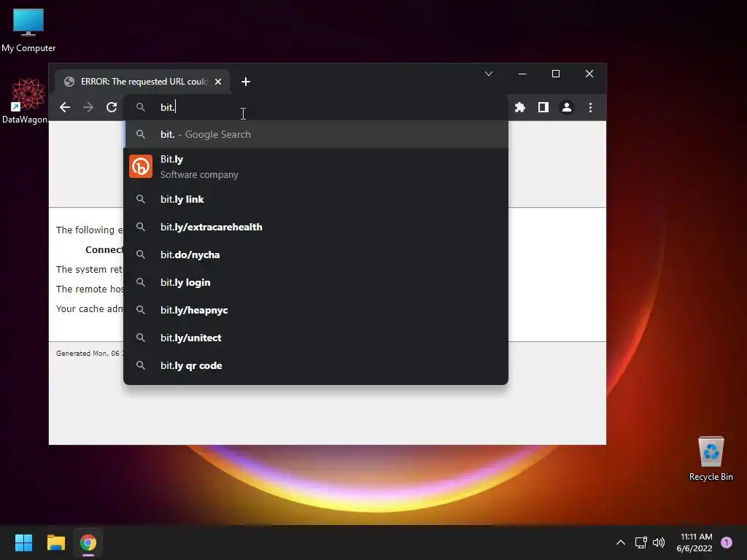The height and width of the screenshot is (560, 747).
Task: Click 'The remote hos' text line
Action: tap(90, 289)
